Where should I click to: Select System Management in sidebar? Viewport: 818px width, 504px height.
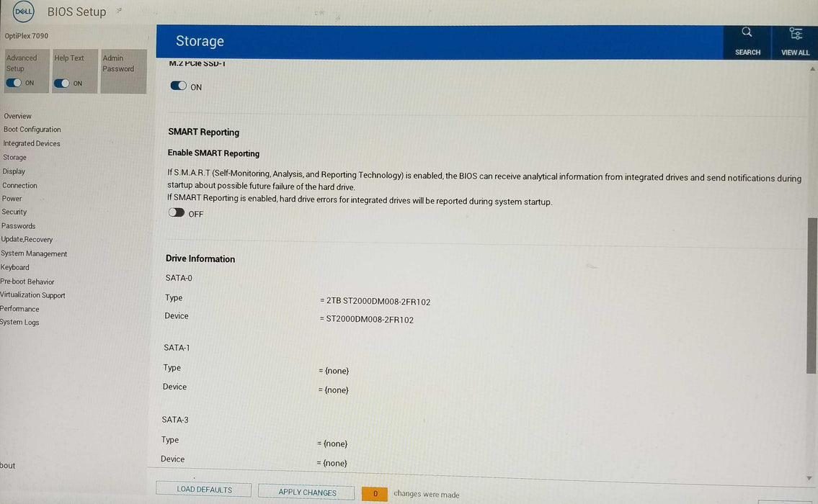click(x=33, y=253)
